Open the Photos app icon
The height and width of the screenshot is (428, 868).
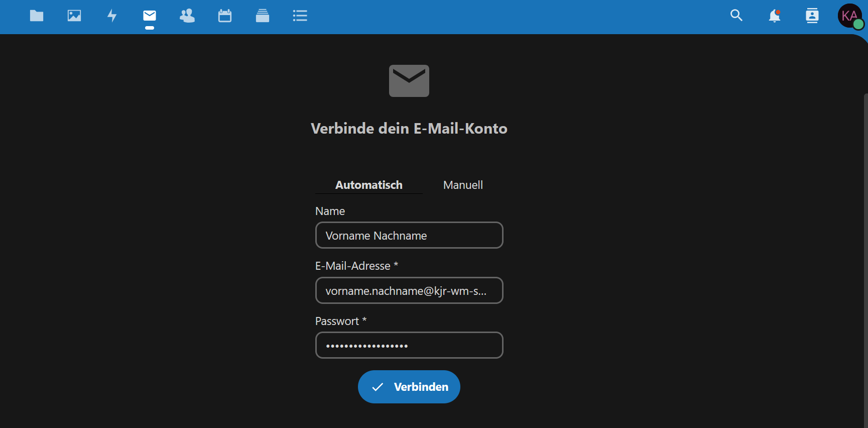(74, 16)
